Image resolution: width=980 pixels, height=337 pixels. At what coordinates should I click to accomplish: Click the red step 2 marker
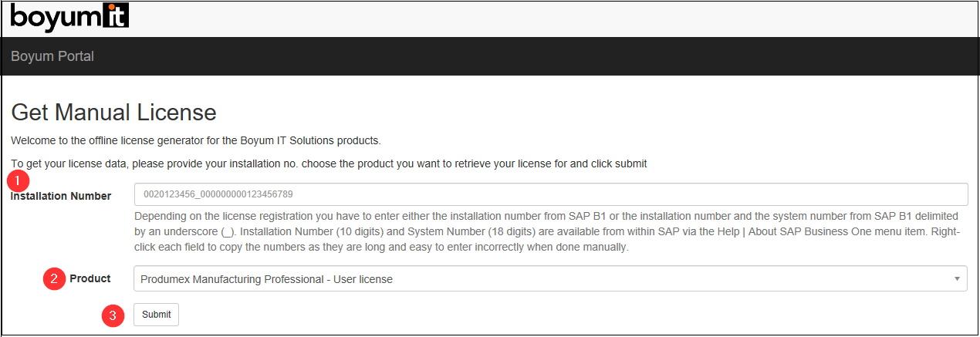click(x=53, y=279)
